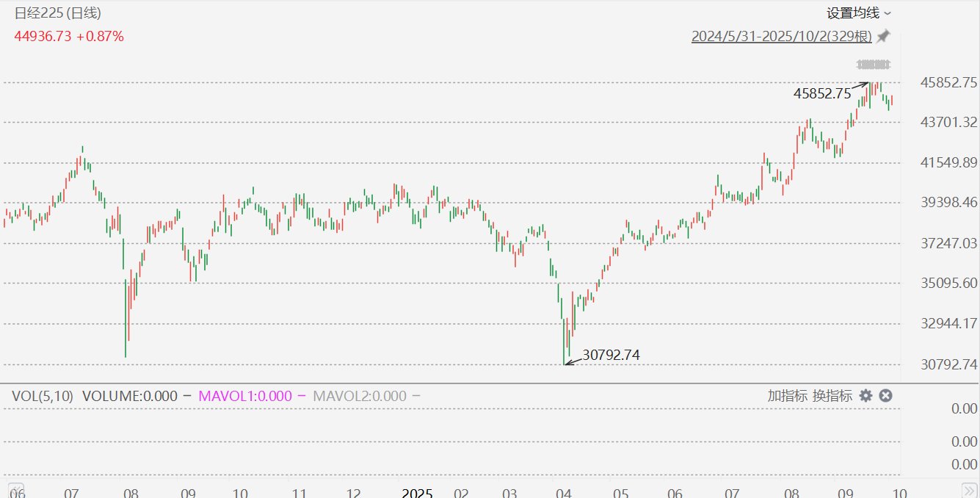This screenshot has height=498, width=980.
Task: Open the 设置均线 dropdown
Action: pyautogui.click(x=852, y=13)
